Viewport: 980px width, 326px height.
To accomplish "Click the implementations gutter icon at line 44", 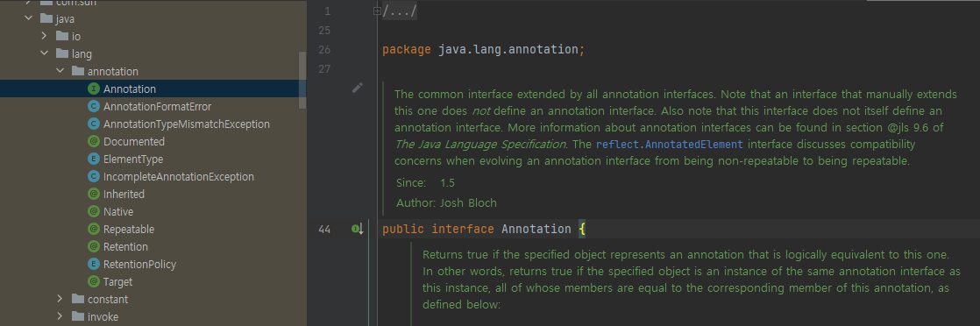I will [x=358, y=230].
